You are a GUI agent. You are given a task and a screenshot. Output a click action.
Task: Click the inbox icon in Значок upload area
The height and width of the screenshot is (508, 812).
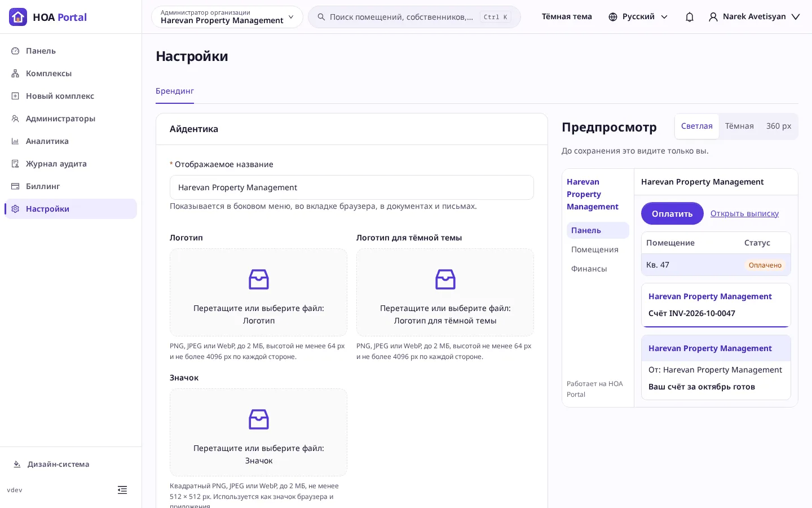[x=259, y=419]
